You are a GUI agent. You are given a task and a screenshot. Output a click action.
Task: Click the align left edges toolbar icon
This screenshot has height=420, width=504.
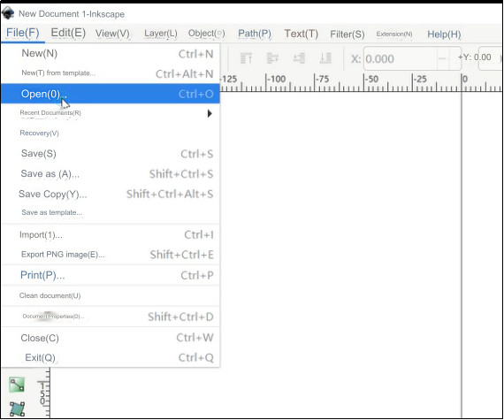pyautogui.click(x=272, y=58)
